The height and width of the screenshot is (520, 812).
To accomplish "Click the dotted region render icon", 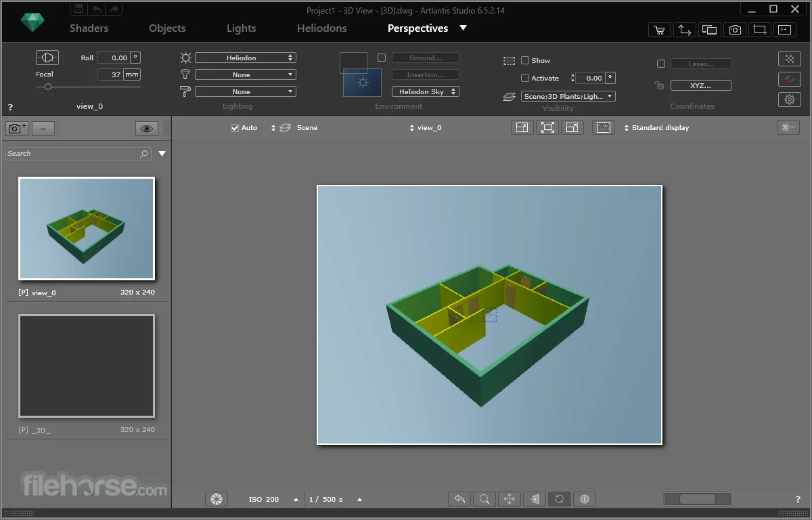I will click(x=604, y=127).
